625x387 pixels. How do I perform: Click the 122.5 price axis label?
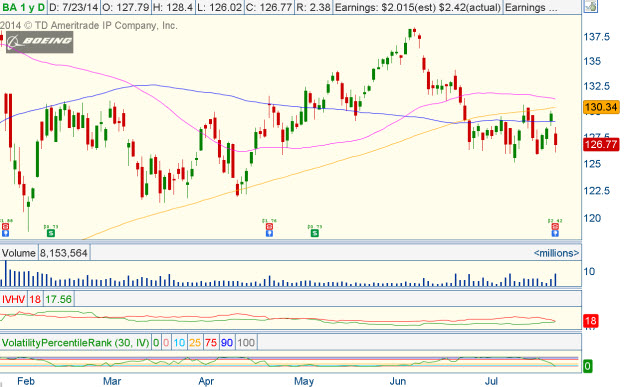click(597, 191)
